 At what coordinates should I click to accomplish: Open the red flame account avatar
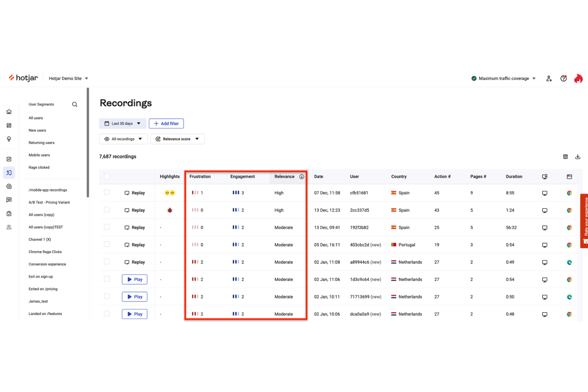coord(578,79)
